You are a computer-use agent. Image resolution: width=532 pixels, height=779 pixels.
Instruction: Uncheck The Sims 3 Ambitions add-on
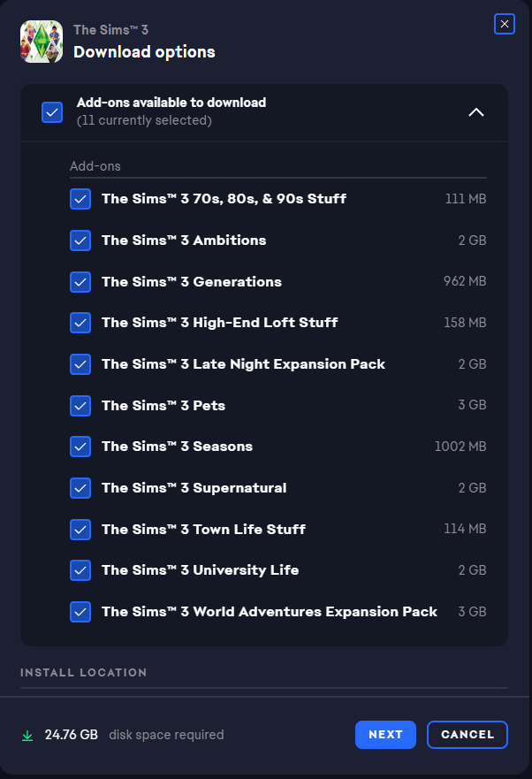tap(80, 241)
